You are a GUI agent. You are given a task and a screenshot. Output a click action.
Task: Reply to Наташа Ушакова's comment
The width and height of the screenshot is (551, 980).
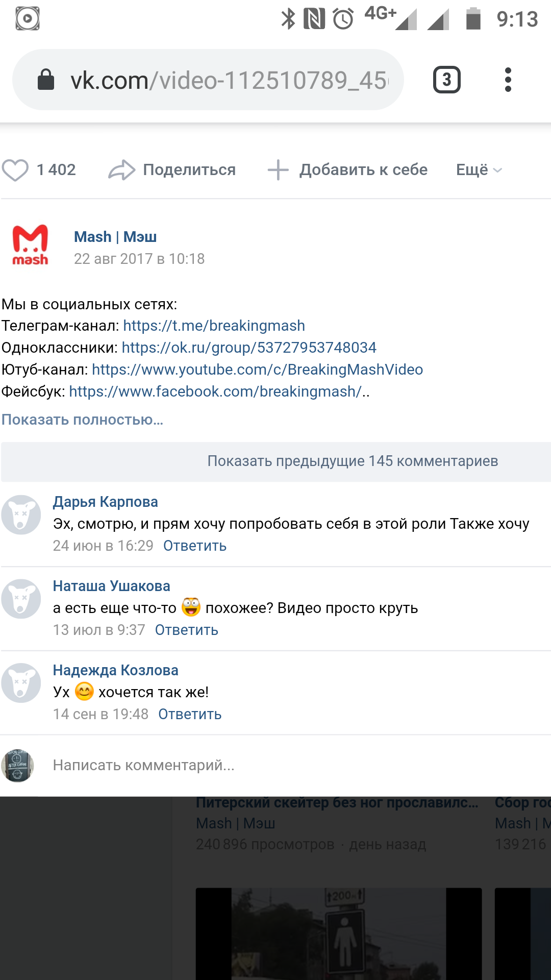186,630
